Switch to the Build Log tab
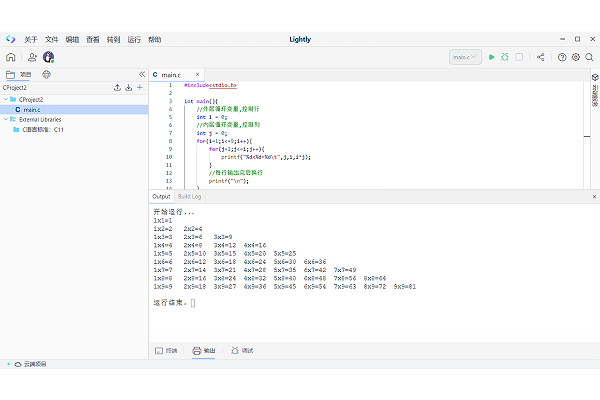The height and width of the screenshot is (400, 600). tap(189, 196)
